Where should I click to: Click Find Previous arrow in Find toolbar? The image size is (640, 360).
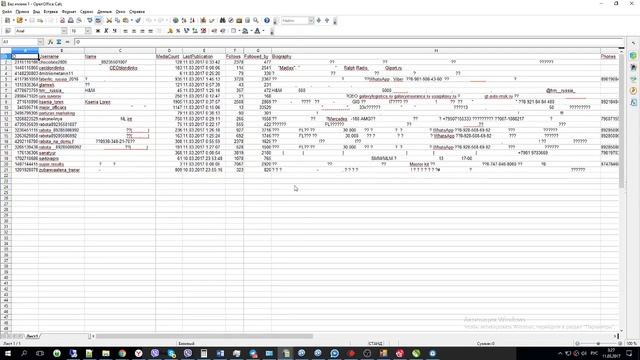pos(327,20)
